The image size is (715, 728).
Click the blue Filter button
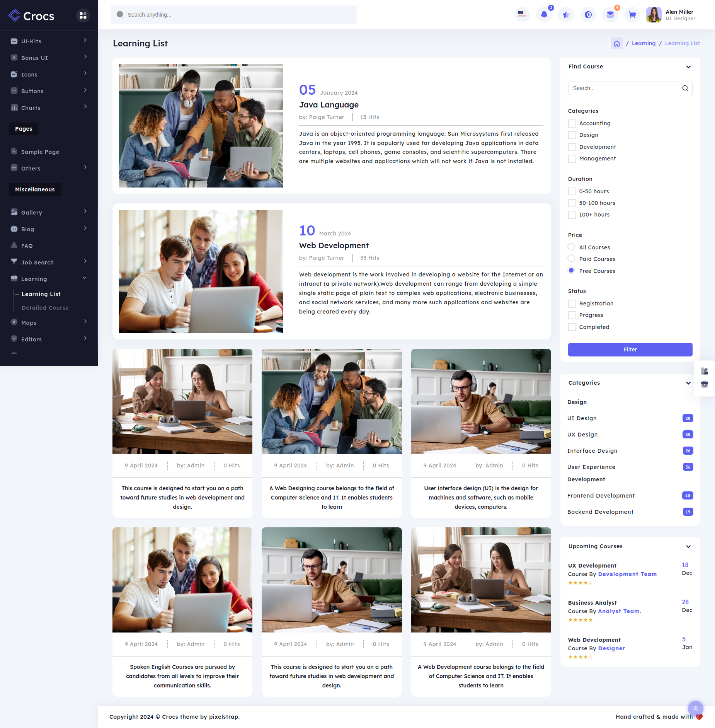pyautogui.click(x=630, y=350)
